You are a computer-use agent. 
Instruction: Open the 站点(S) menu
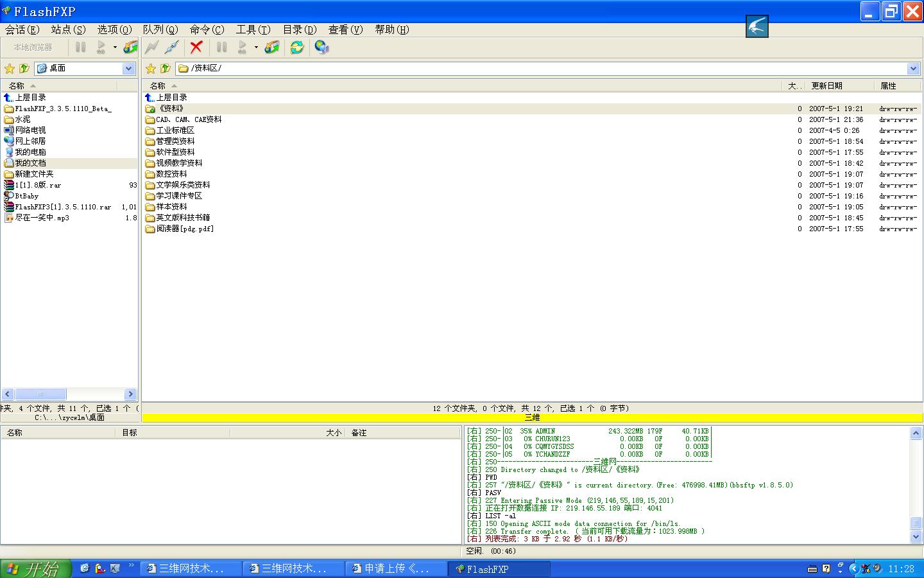point(69,30)
